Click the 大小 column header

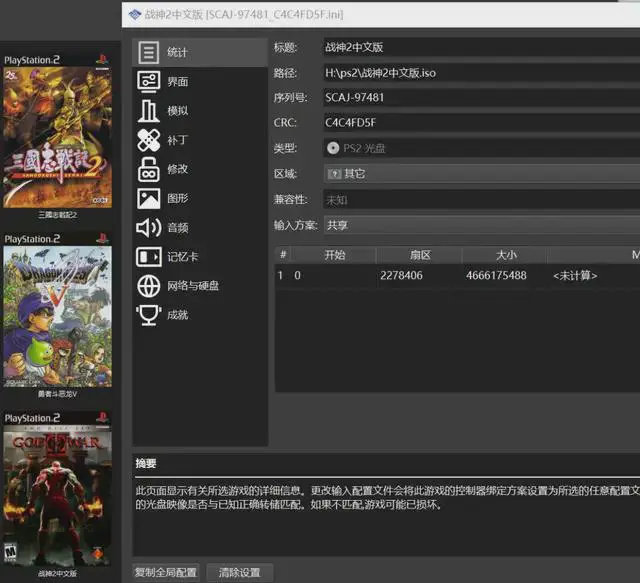(506, 255)
